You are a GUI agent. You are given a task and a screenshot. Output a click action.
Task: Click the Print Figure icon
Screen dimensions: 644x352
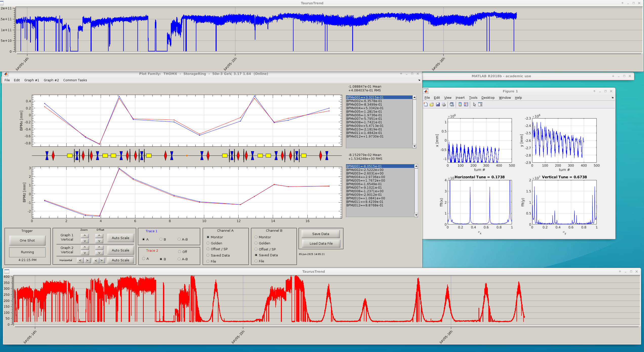pos(444,104)
